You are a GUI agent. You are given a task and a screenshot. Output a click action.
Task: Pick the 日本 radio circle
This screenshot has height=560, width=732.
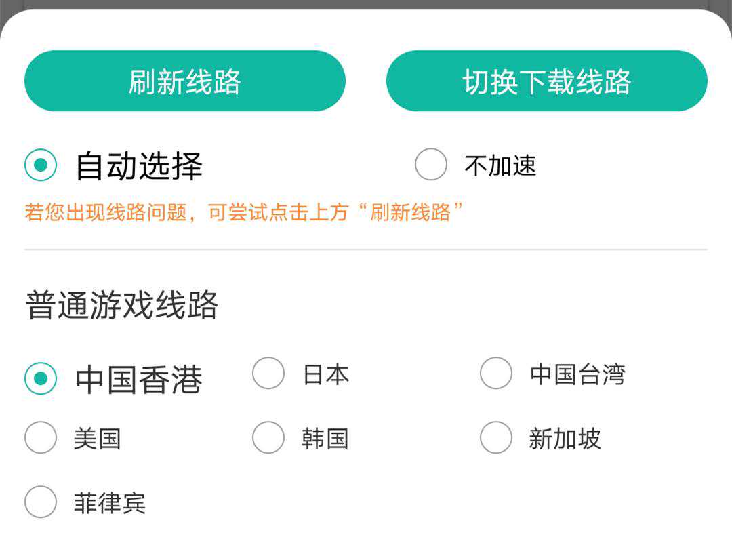click(x=268, y=374)
